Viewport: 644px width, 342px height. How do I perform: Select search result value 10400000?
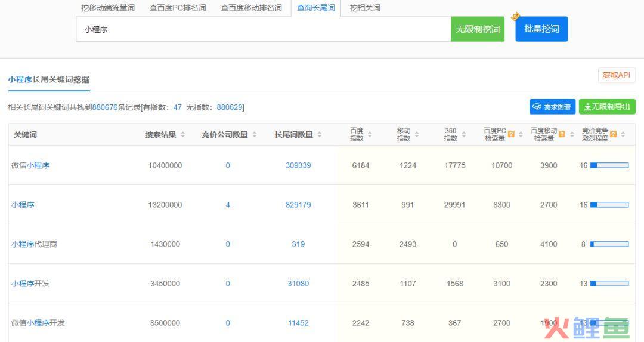[165, 165]
